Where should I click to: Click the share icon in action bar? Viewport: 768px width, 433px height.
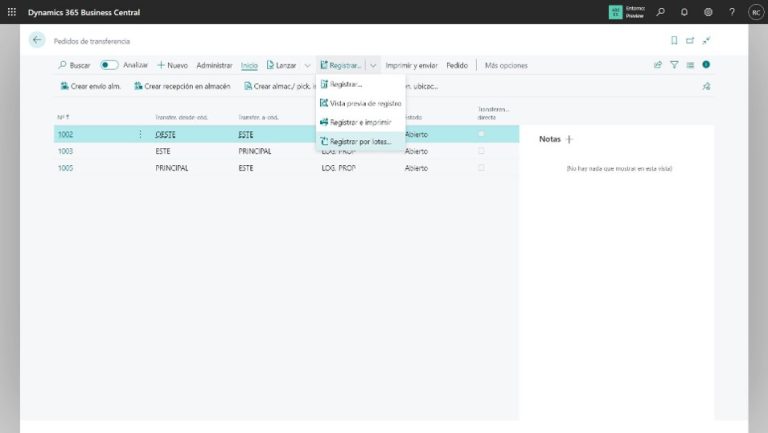pos(658,65)
